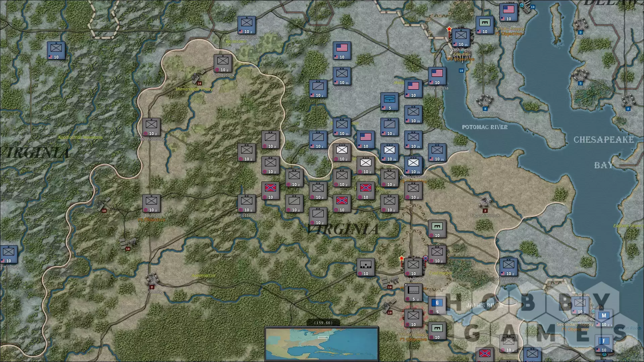Select the Union garrison in Washington
Viewport: 644px width, 362px height.
(x=461, y=38)
